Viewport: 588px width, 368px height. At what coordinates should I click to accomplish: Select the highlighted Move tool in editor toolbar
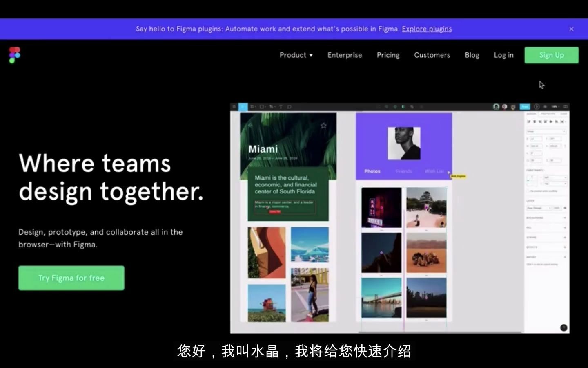[243, 107]
